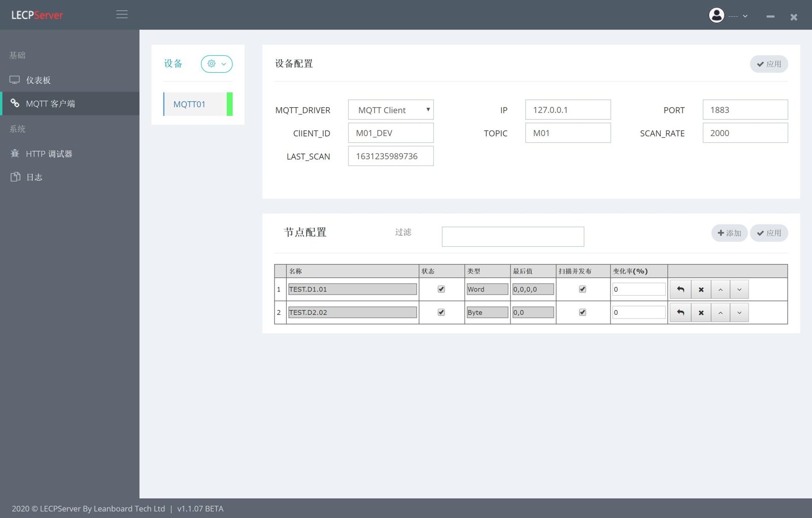The height and width of the screenshot is (518, 812).
Task: Click 应用 button in 设备配置 panel
Action: tap(769, 64)
